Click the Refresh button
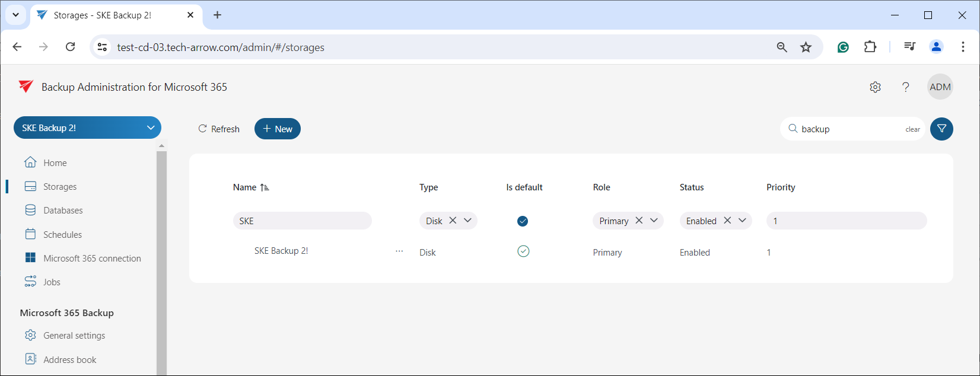 [x=219, y=129]
